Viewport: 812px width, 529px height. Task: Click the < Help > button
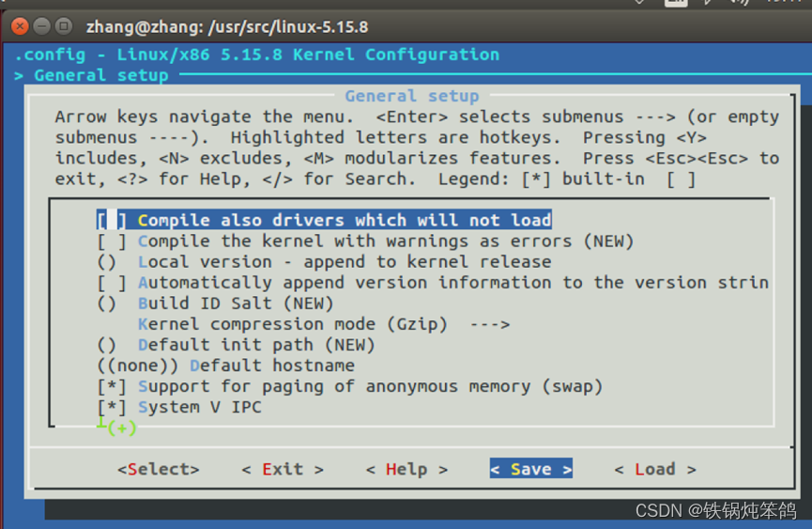(x=407, y=470)
